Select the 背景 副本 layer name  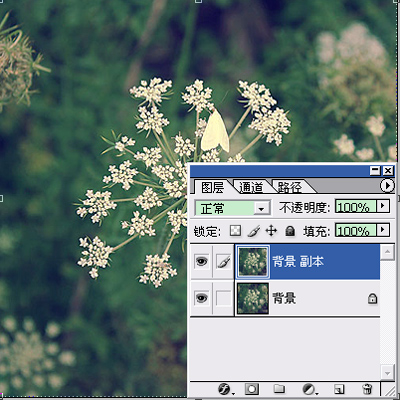click(298, 262)
